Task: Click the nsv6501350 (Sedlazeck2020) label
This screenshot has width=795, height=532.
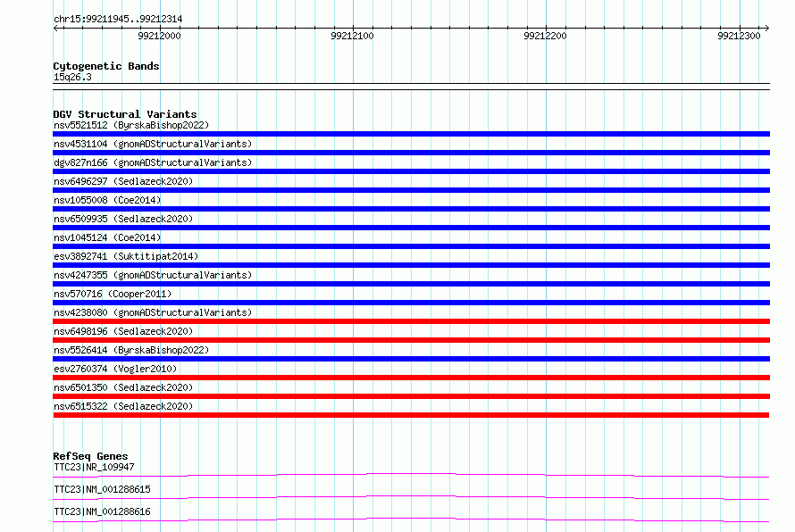Action: point(123,387)
